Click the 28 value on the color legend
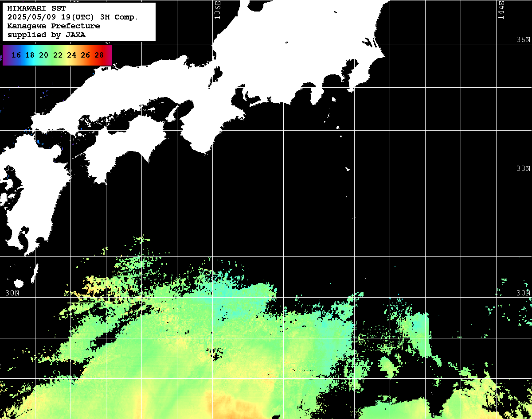The width and height of the screenshot is (532, 419). pyautogui.click(x=99, y=55)
